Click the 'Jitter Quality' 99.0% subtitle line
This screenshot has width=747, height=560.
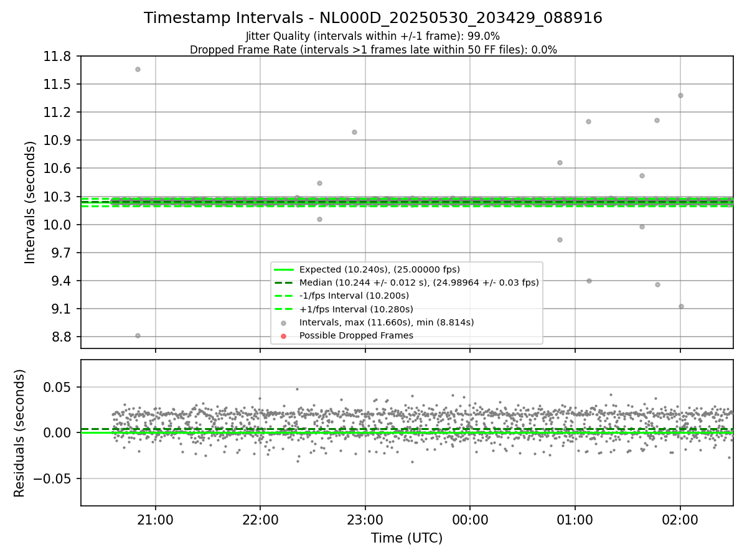click(x=373, y=36)
